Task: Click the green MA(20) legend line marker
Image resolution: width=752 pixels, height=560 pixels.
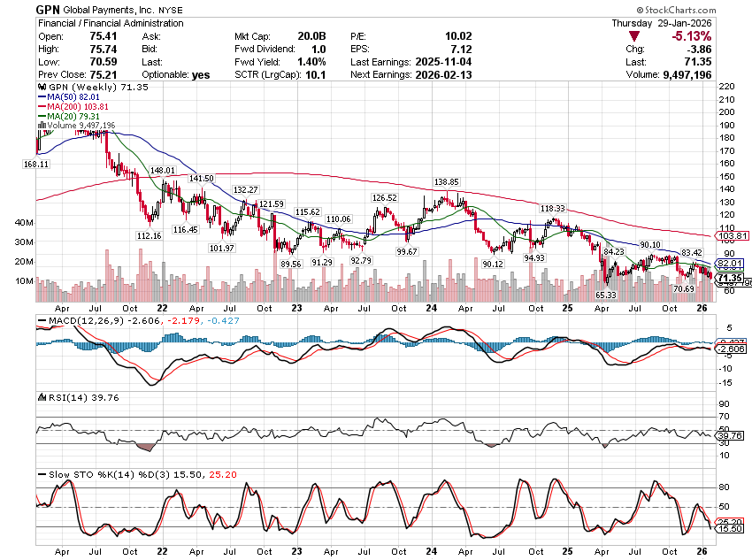Action: tap(40, 114)
